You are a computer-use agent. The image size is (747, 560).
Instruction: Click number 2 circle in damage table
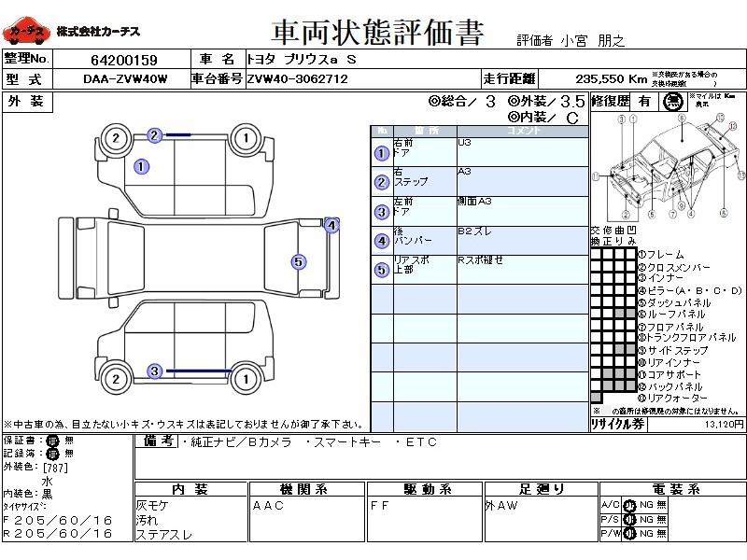click(x=381, y=183)
